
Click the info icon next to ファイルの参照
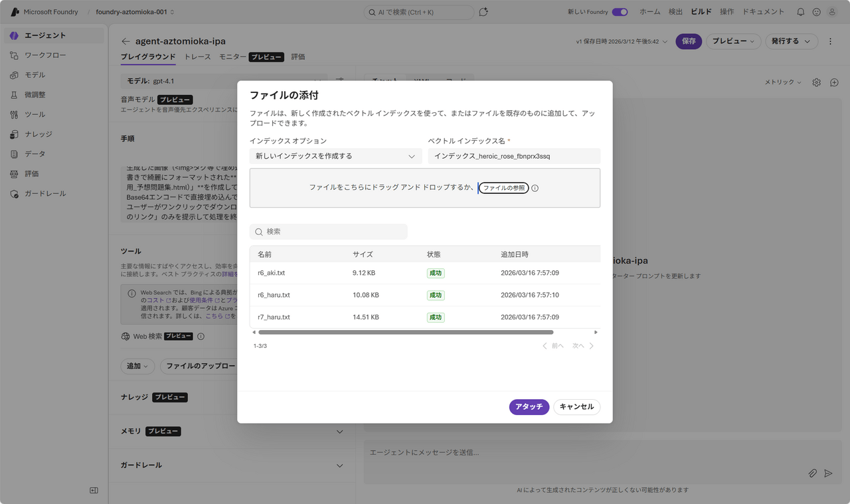(x=535, y=188)
